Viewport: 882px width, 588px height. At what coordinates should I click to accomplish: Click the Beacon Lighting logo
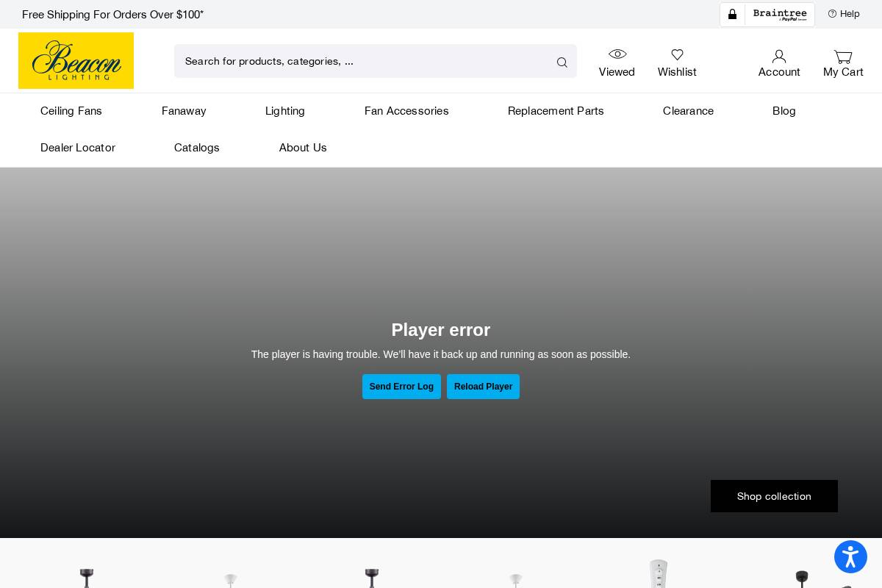(x=76, y=60)
